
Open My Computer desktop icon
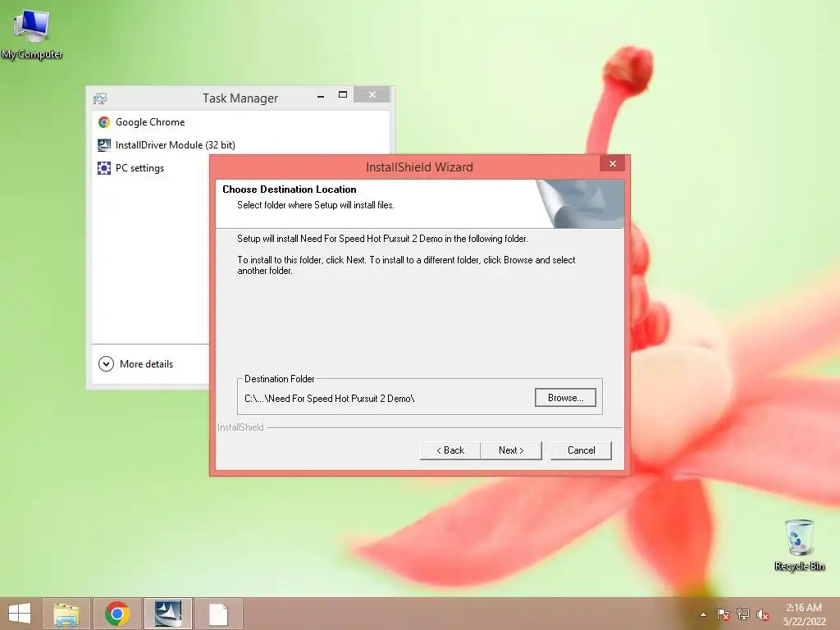(32, 34)
